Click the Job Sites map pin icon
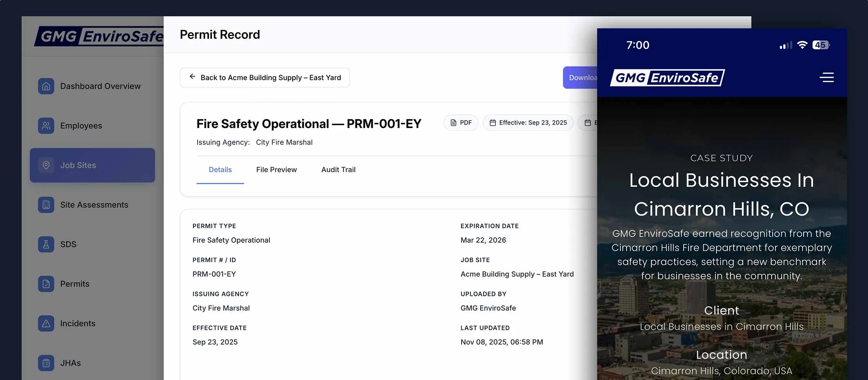The height and width of the screenshot is (380, 868). (x=46, y=165)
